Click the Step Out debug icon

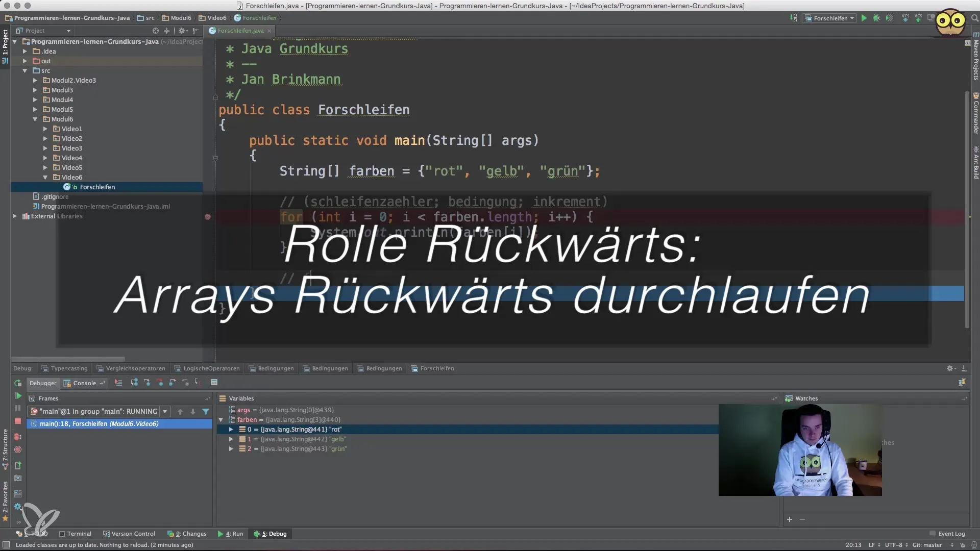(x=173, y=383)
